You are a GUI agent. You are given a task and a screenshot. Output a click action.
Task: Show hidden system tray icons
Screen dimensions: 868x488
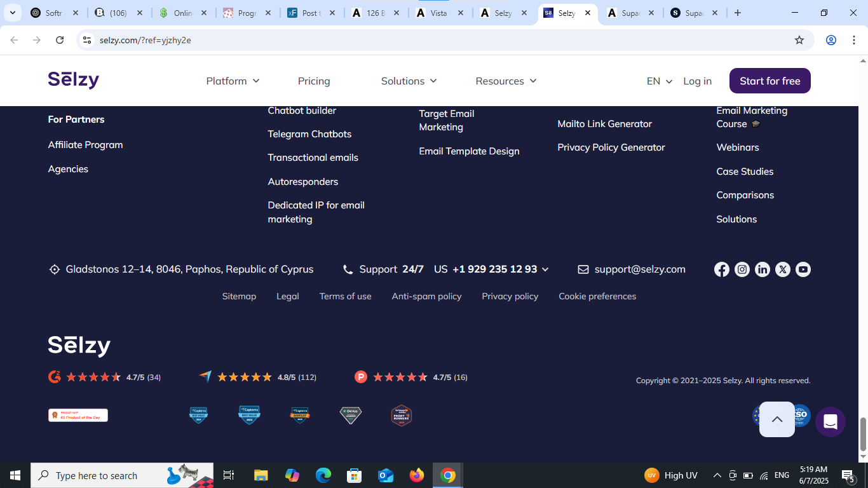pyautogui.click(x=717, y=475)
